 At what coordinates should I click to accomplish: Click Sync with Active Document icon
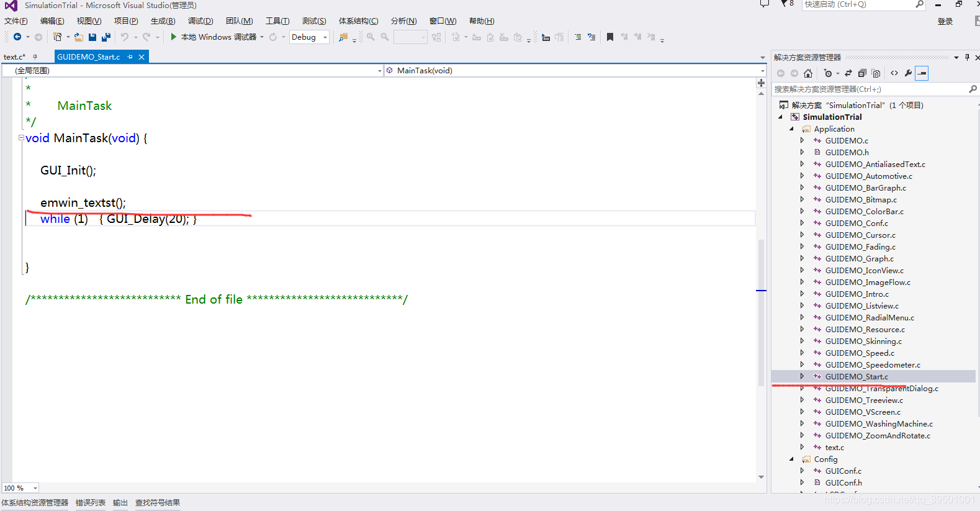848,73
